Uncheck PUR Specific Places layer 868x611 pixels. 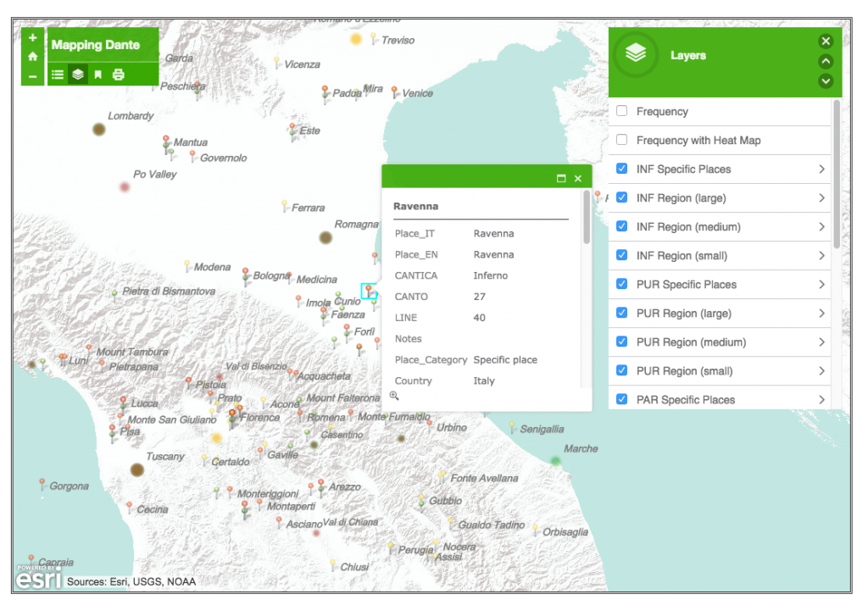(622, 283)
